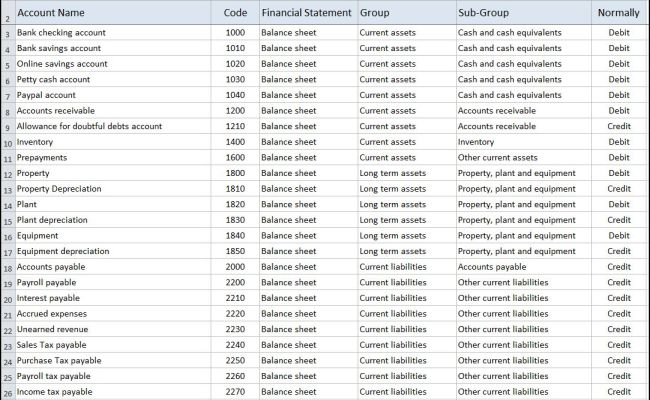
Task: Select code cell 1210
Action: point(235,126)
